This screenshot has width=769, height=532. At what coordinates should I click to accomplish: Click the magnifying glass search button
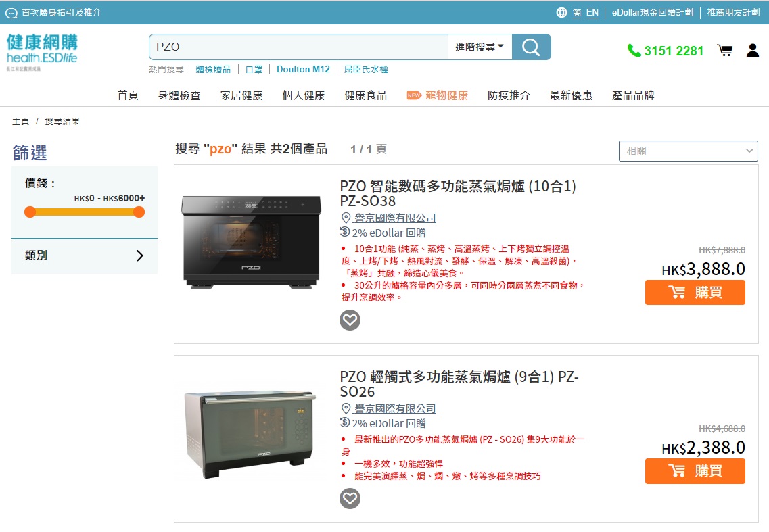[531, 47]
